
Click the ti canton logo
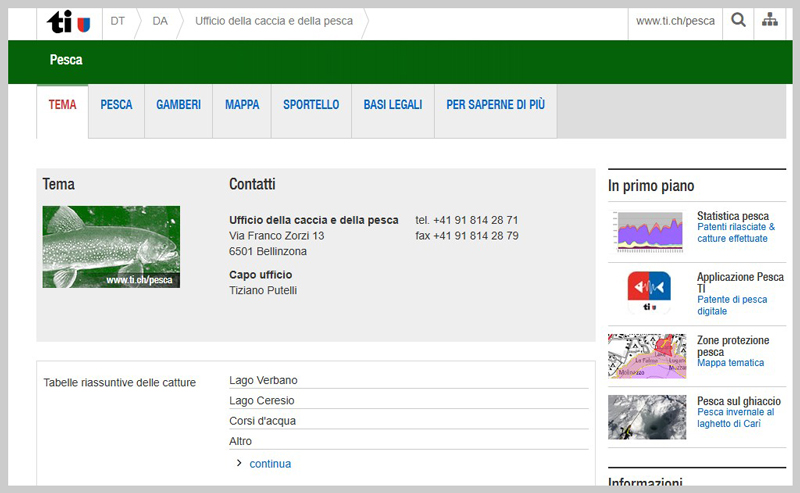(69, 22)
